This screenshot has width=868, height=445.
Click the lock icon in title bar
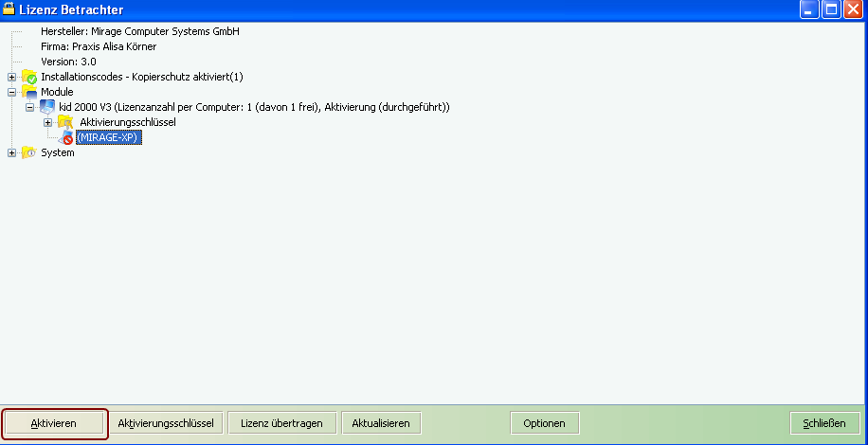point(9,9)
